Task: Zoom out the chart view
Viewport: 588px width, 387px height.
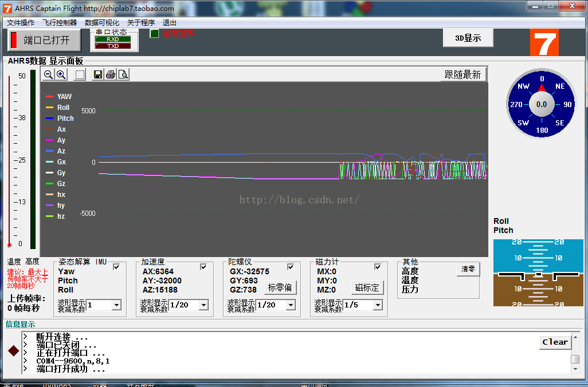Action: [x=48, y=74]
